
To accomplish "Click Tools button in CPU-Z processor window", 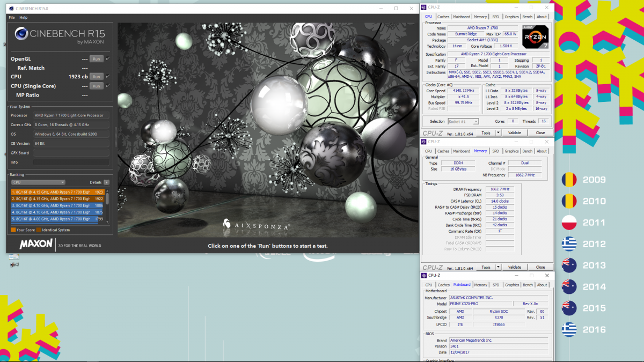I will [x=486, y=132].
